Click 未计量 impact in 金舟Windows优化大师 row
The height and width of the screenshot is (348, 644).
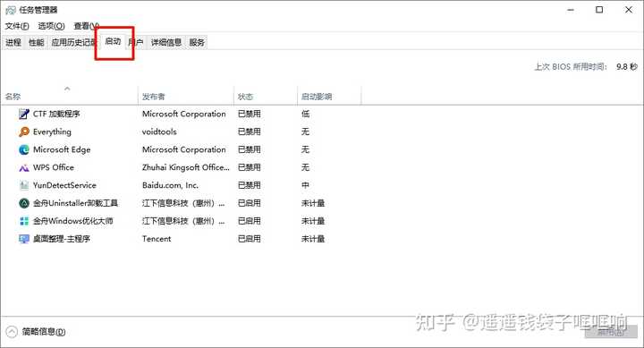pyautogui.click(x=313, y=221)
